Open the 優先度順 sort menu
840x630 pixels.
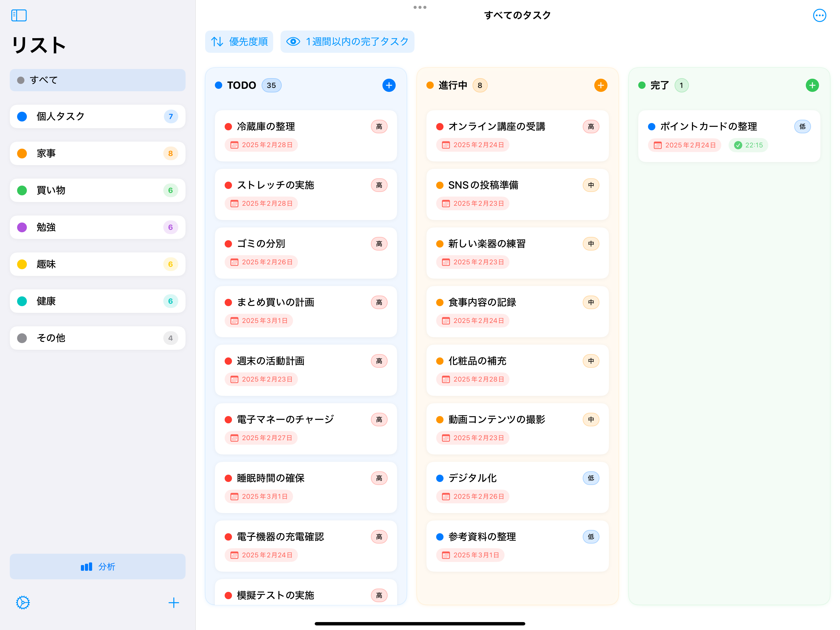pos(239,42)
